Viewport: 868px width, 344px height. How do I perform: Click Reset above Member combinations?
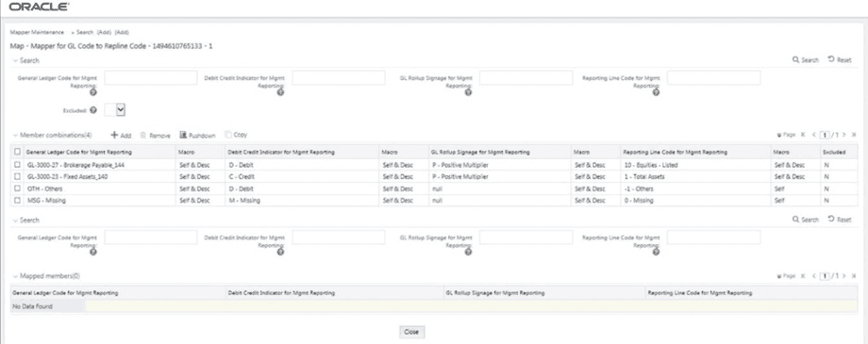(839, 59)
